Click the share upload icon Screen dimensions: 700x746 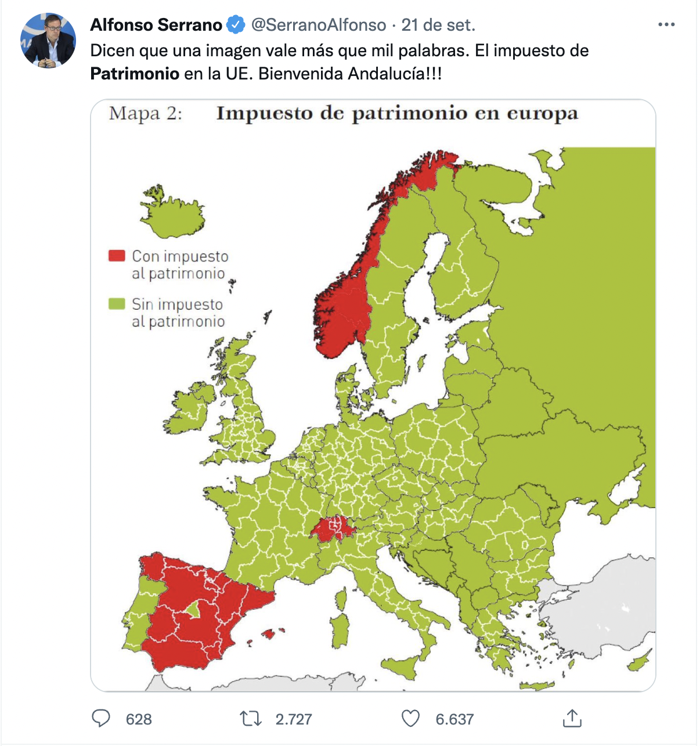click(572, 718)
